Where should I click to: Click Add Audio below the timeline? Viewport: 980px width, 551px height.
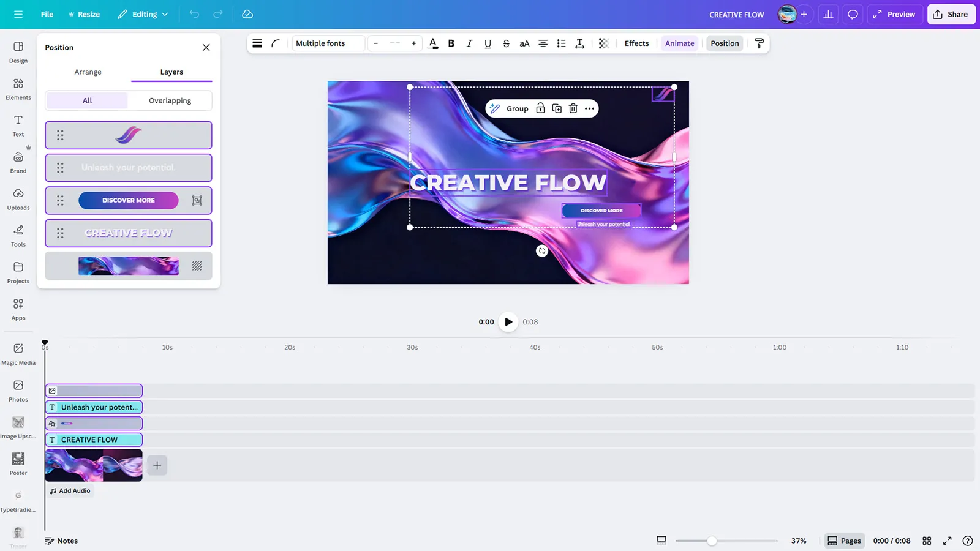tap(70, 490)
